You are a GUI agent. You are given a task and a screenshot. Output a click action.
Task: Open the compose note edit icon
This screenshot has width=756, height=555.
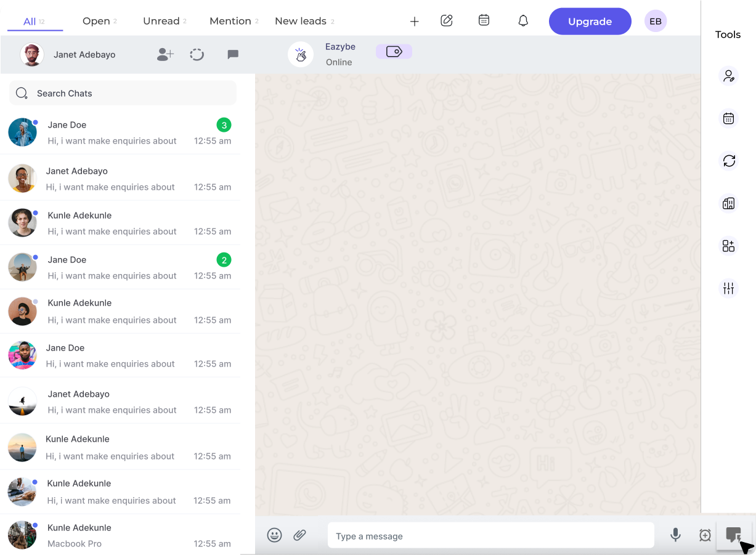tap(447, 20)
